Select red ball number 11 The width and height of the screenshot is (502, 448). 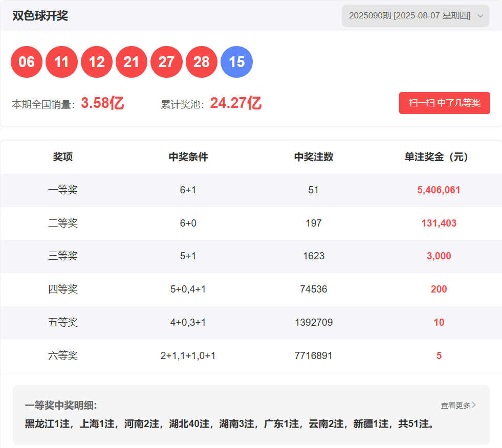(61, 62)
